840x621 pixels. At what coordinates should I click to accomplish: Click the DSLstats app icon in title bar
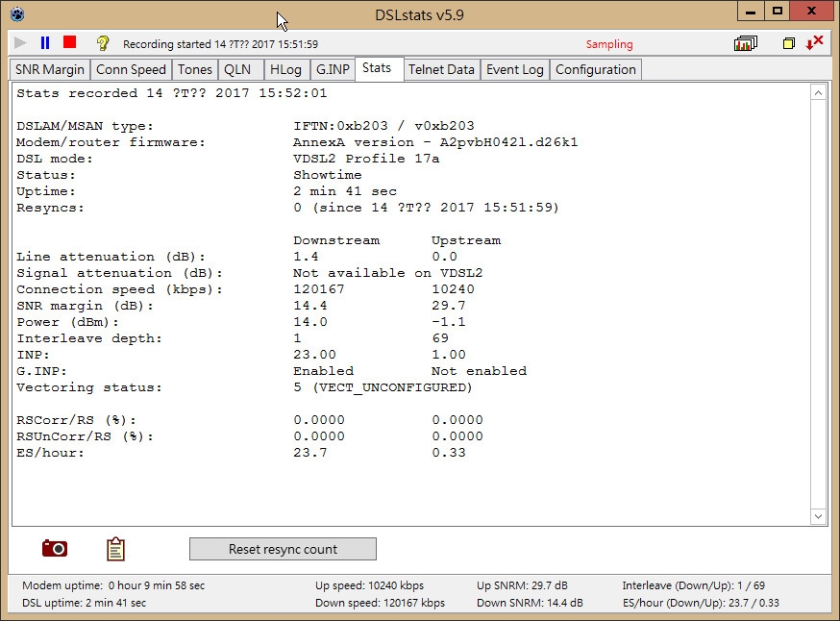pos(17,13)
